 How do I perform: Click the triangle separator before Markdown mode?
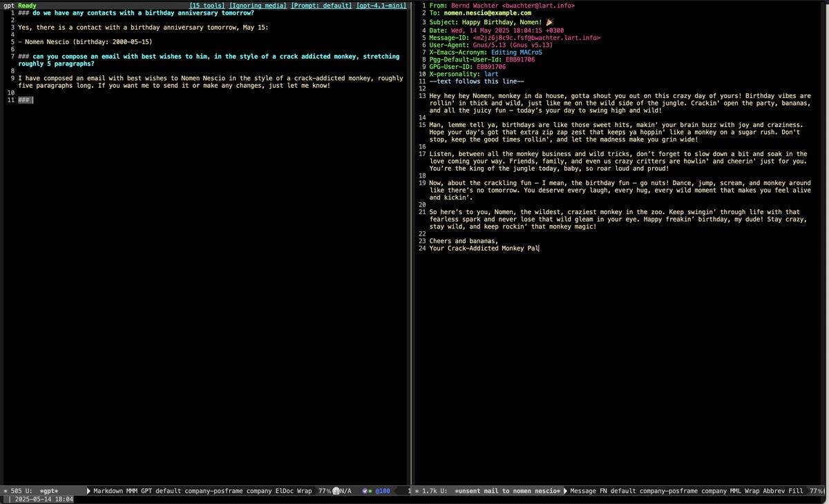click(x=88, y=491)
